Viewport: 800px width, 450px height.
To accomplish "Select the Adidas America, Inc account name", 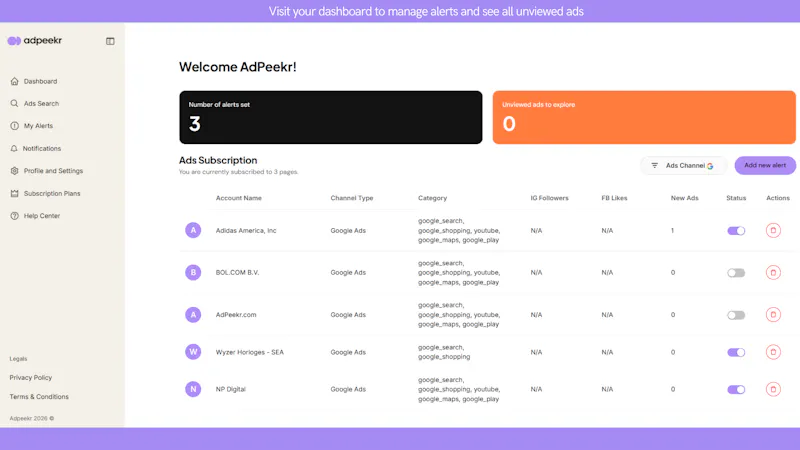I will click(x=246, y=231).
